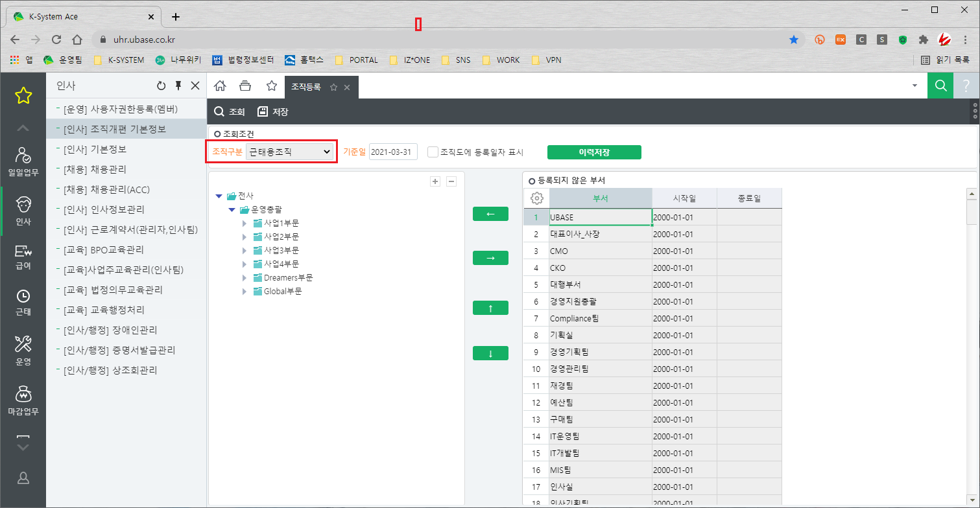Select the UBASE department cell

point(600,217)
